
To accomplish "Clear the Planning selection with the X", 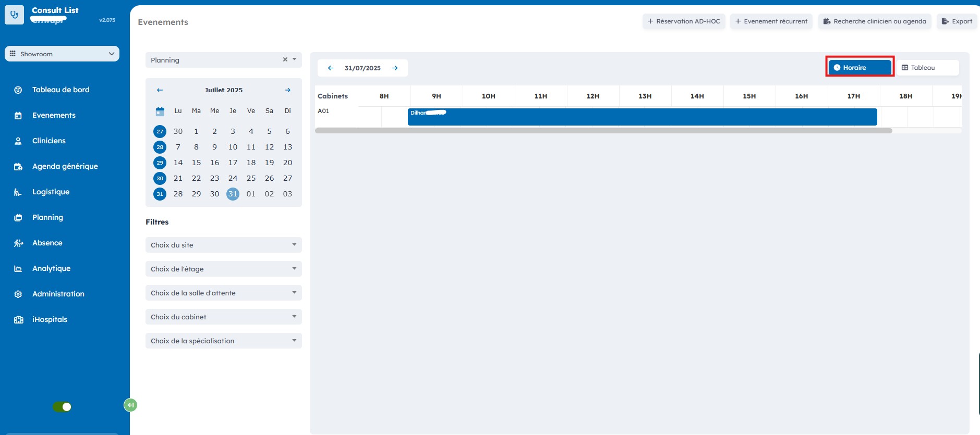I will point(285,59).
